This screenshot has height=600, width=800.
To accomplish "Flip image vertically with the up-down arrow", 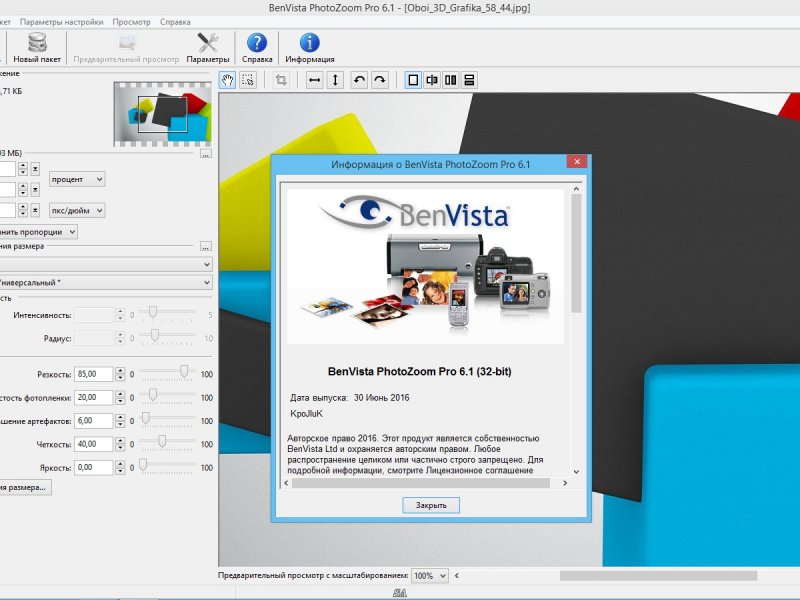I will 335,80.
